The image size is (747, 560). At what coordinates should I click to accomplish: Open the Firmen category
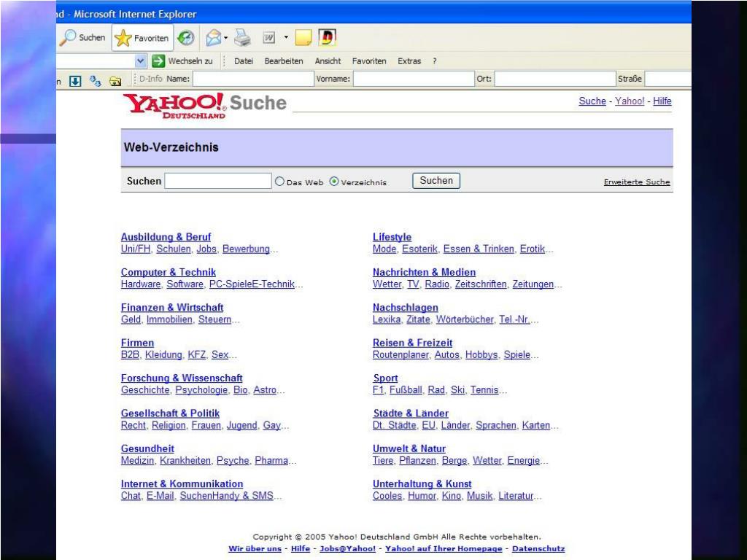click(x=137, y=343)
